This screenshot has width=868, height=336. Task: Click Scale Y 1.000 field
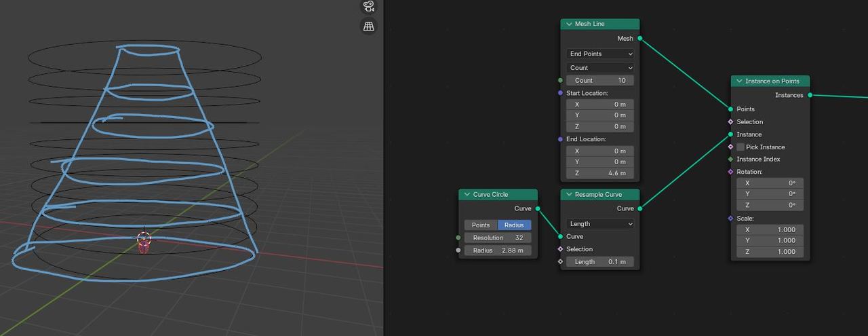click(x=770, y=240)
